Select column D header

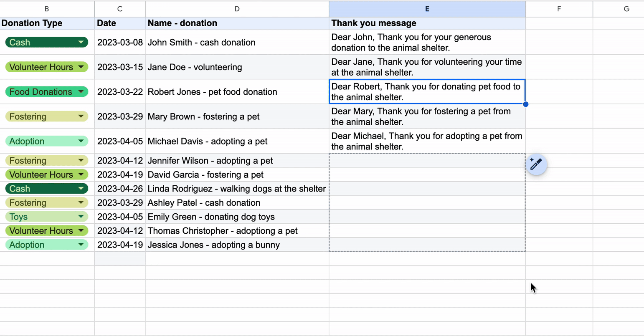237,9
